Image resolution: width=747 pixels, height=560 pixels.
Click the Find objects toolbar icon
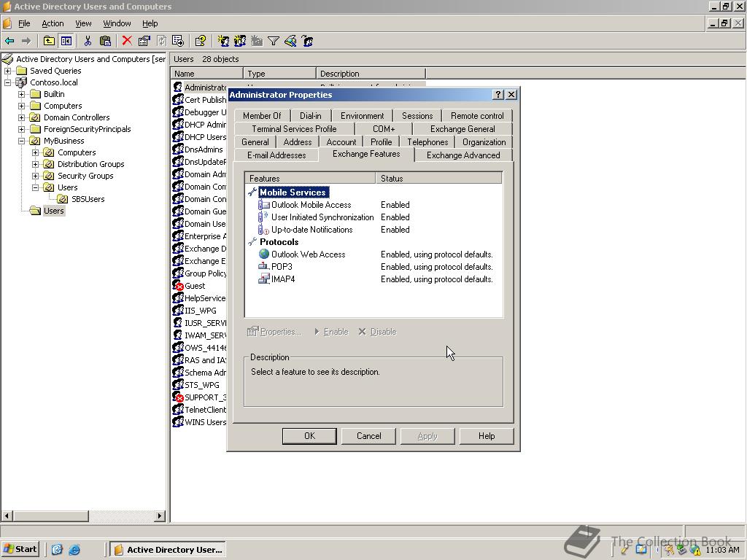click(290, 41)
